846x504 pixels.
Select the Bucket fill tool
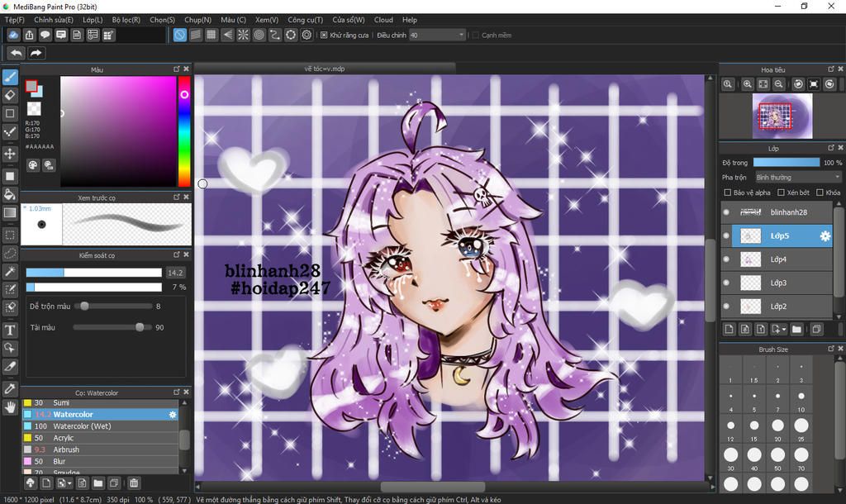[x=10, y=194]
